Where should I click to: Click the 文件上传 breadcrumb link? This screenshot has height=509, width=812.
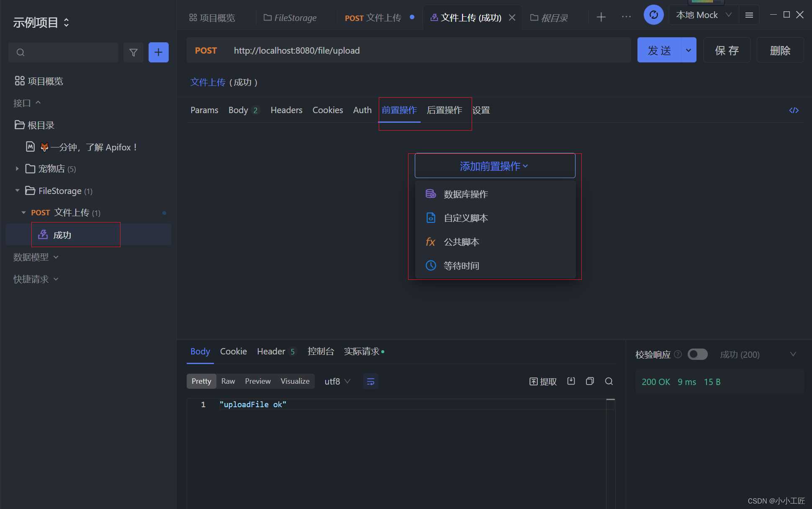pos(208,82)
